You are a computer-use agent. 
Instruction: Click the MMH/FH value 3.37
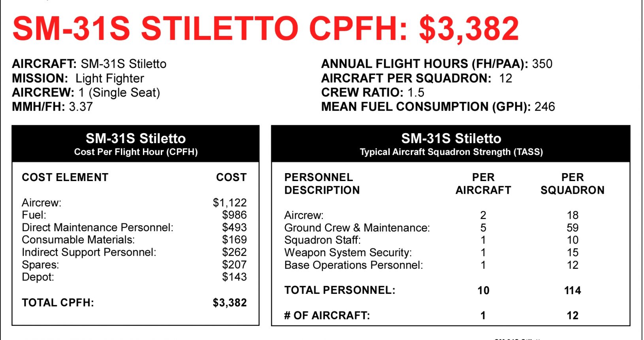81,107
